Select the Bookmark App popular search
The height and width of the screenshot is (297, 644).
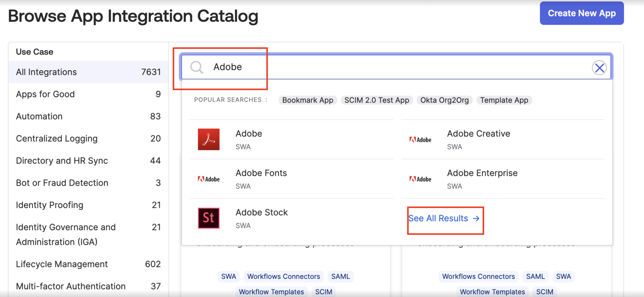tap(308, 100)
